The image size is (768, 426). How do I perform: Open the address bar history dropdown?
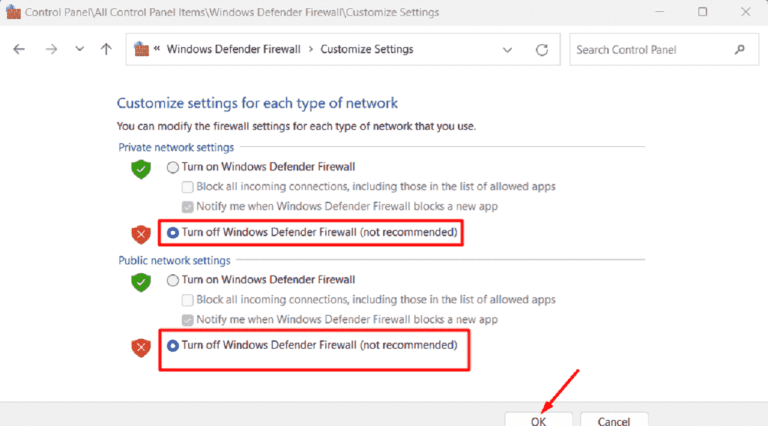(507, 49)
